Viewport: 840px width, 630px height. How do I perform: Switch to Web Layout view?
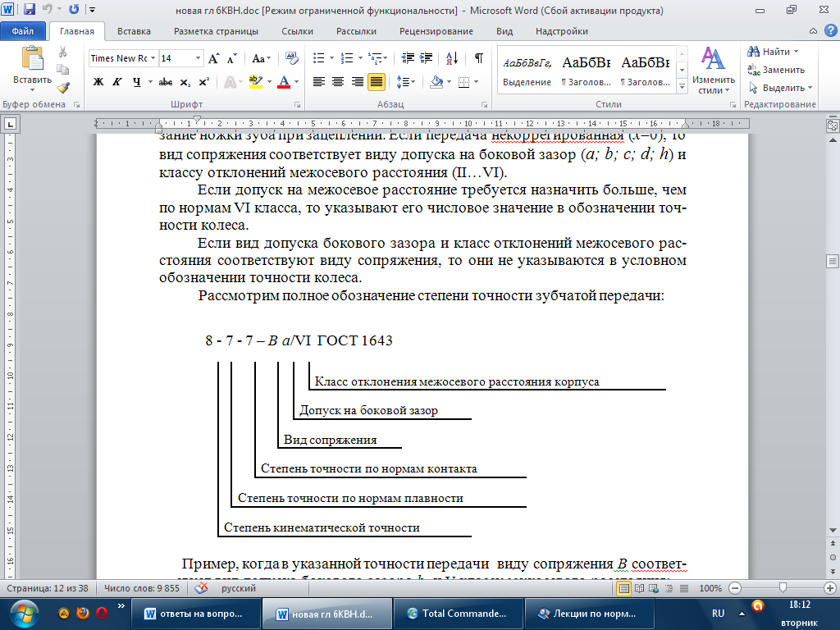tap(654, 588)
